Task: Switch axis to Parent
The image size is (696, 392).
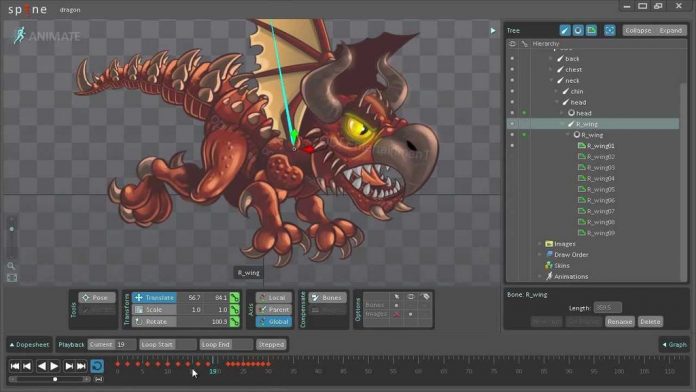Action: click(273, 309)
